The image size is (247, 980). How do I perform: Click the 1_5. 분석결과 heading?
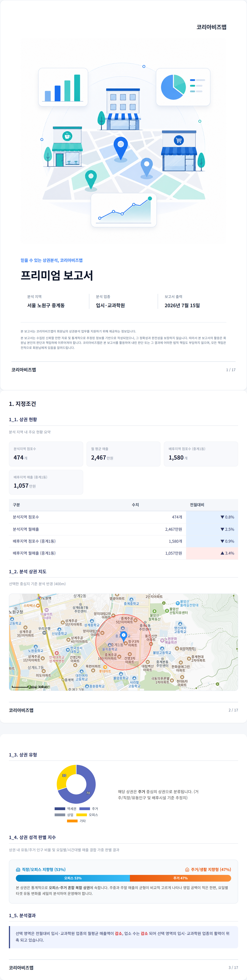[x=22, y=915]
